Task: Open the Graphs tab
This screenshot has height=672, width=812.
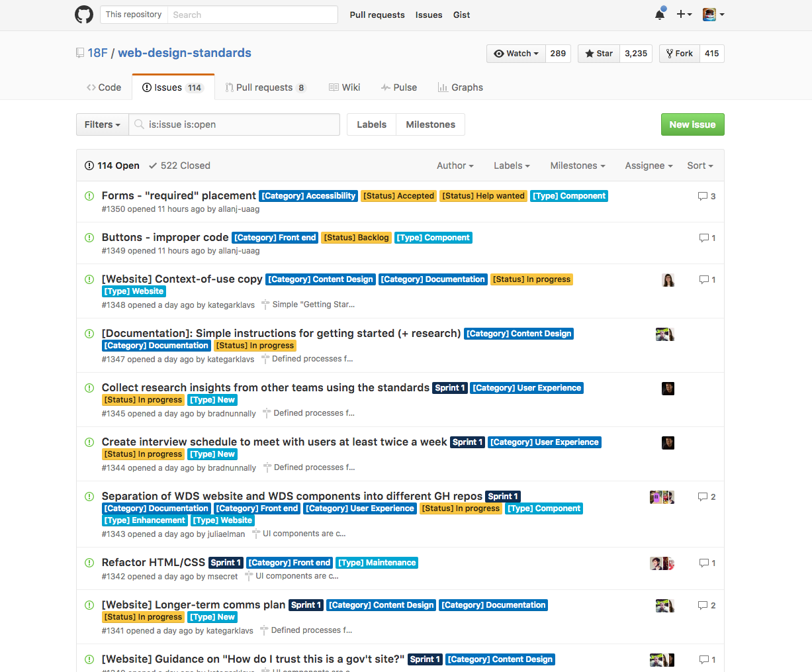Action: click(x=461, y=87)
